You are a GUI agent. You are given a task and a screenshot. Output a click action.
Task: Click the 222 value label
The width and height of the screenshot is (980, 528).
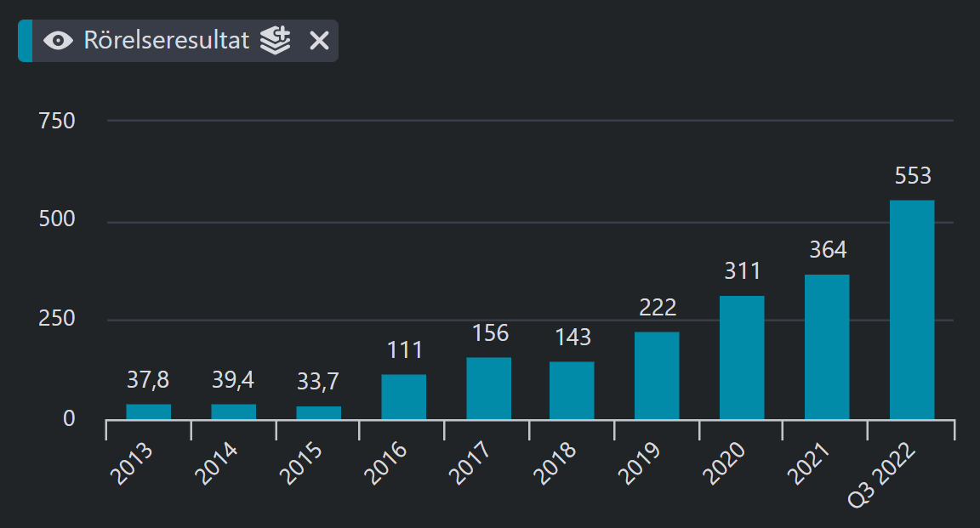pyautogui.click(x=658, y=308)
